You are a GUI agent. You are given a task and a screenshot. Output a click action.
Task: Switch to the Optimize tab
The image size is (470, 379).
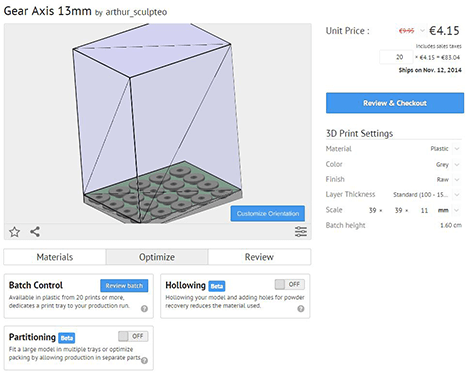tap(157, 257)
